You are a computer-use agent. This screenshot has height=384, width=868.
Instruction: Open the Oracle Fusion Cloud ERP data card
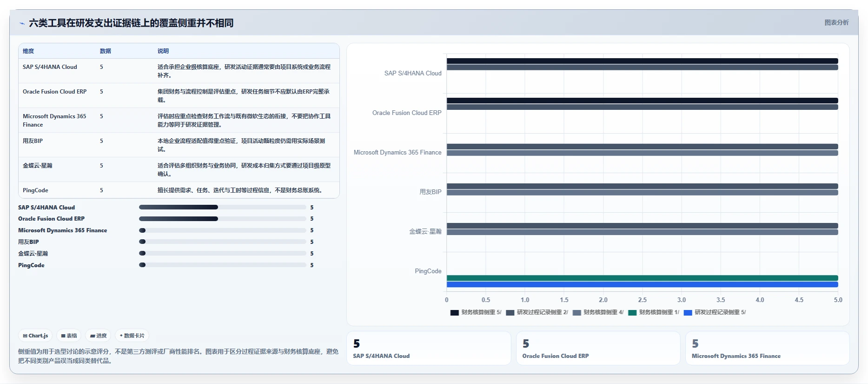click(x=598, y=348)
